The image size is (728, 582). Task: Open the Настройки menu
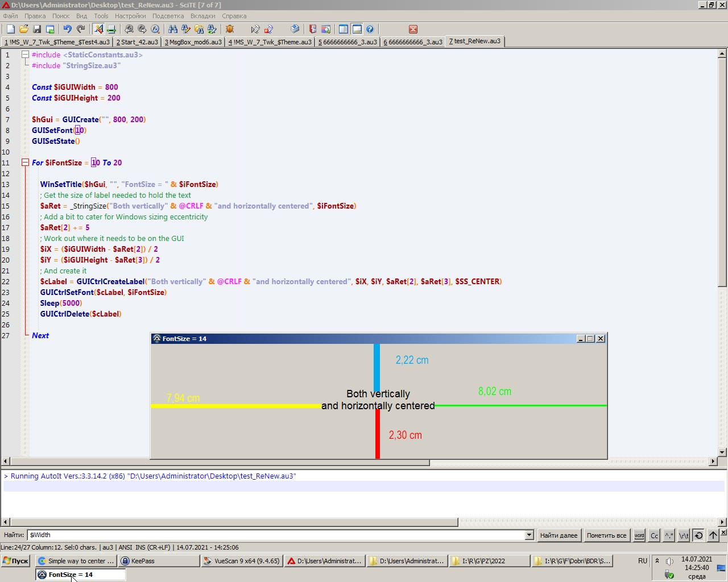(x=130, y=16)
